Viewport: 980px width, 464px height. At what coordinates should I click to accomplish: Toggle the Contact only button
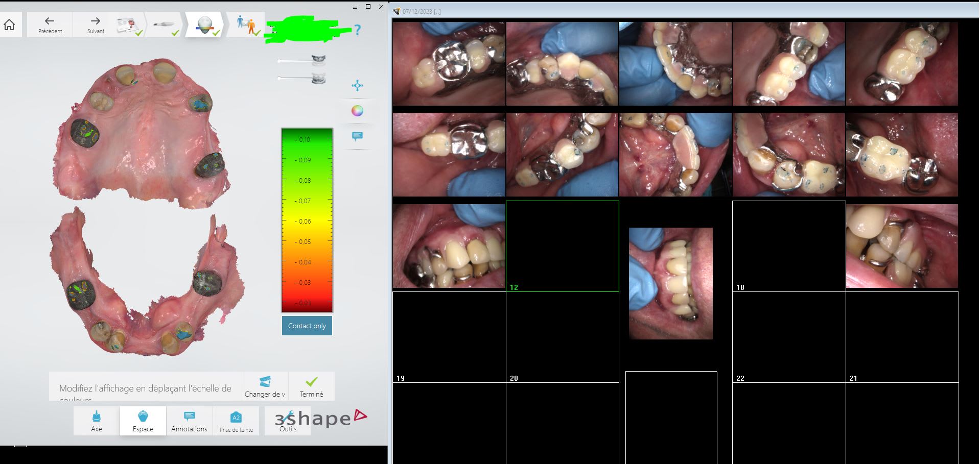pos(307,326)
